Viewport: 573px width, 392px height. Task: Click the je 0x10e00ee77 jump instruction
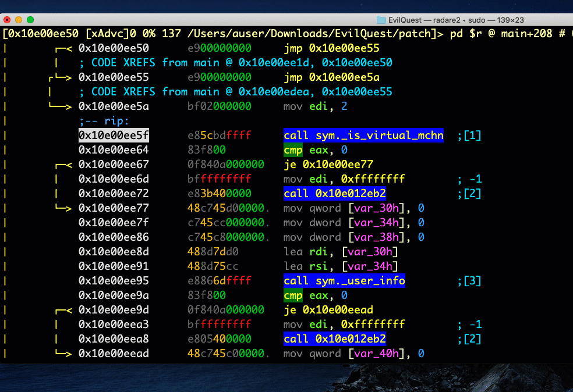(x=328, y=165)
